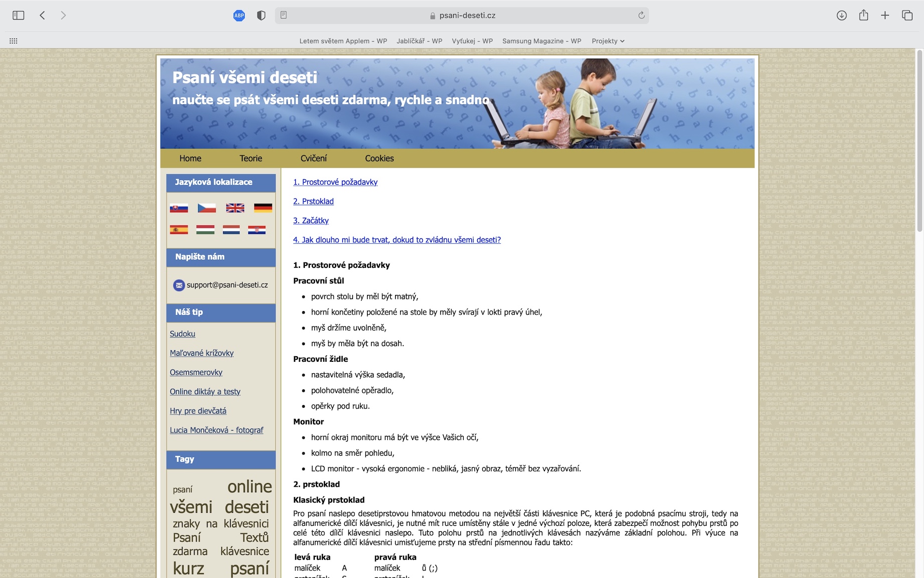
Task: Open the Samsung Magazine - WP bookmark
Action: click(x=542, y=41)
